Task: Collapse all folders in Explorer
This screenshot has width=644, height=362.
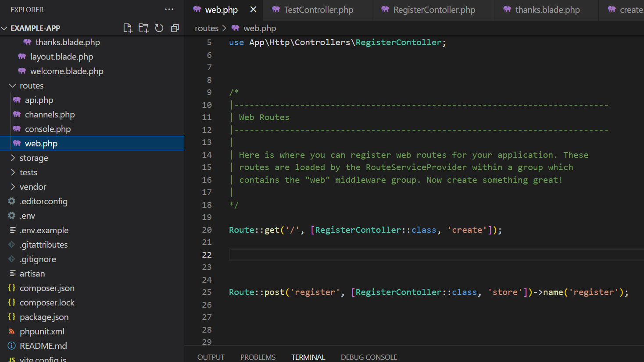Action: tap(175, 28)
